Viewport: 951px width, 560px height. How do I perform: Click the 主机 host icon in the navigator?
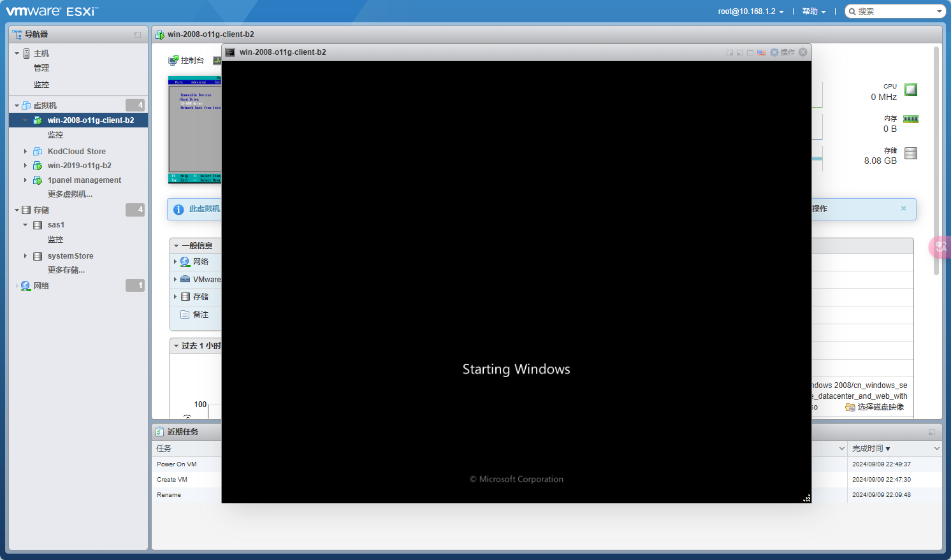pyautogui.click(x=26, y=54)
